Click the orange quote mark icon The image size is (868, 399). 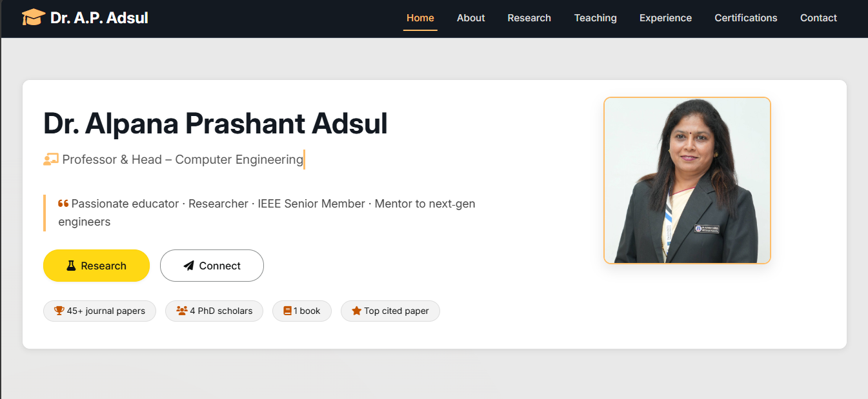[x=63, y=204]
